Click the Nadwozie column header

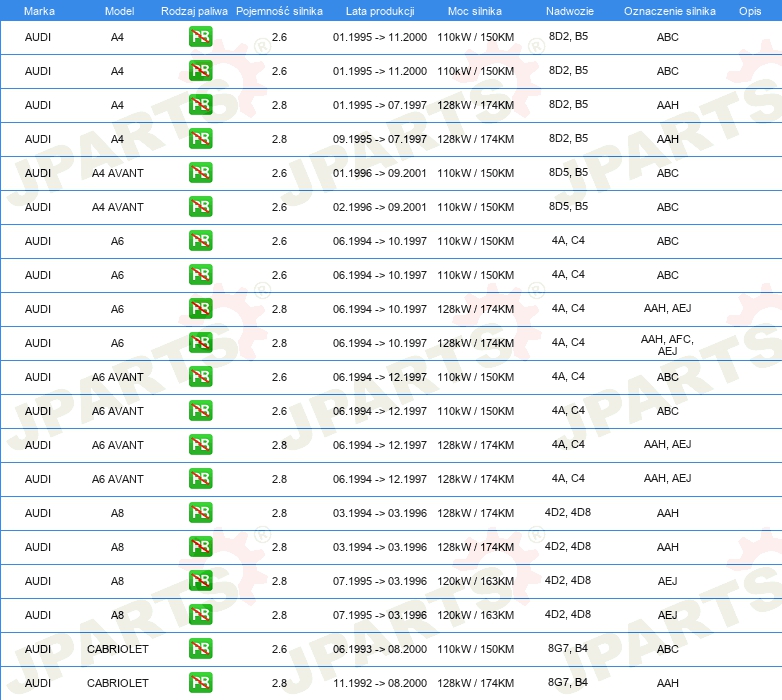tap(570, 11)
